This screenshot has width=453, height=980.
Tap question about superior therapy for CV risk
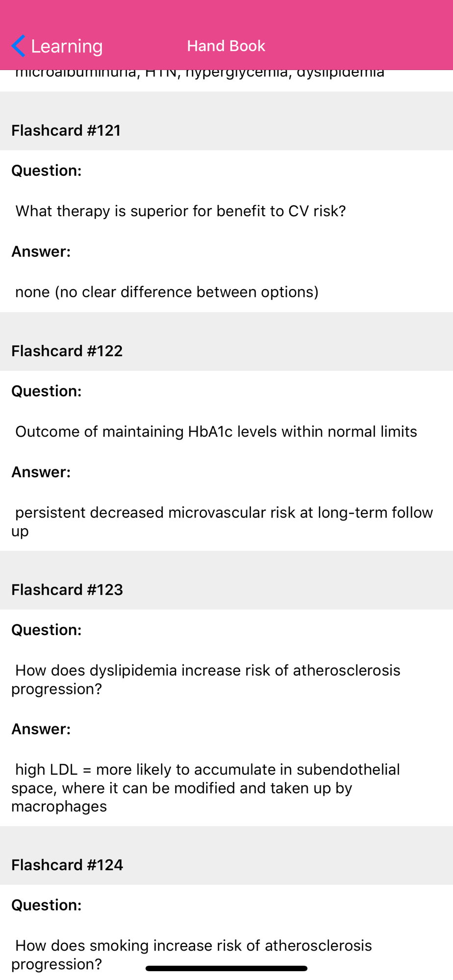pyautogui.click(x=180, y=211)
